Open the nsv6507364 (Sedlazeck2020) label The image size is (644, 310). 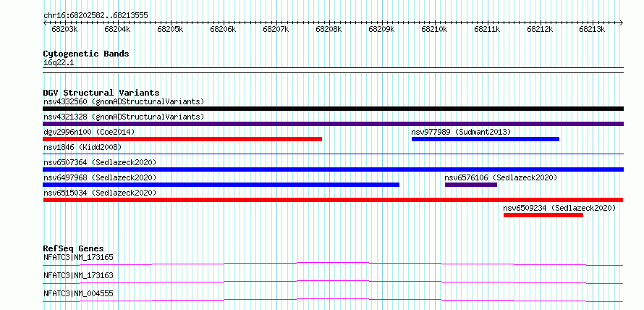click(100, 162)
